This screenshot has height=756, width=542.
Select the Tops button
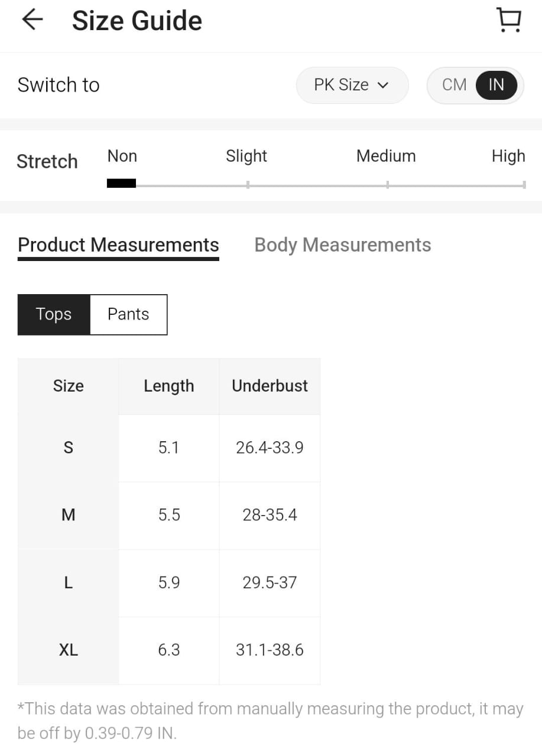click(54, 314)
